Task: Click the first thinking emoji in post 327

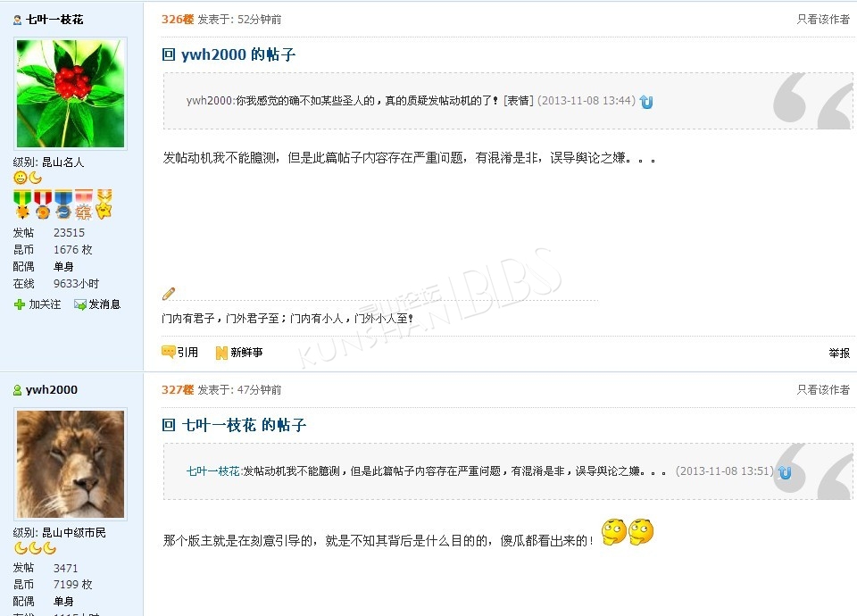Action: pos(614,532)
